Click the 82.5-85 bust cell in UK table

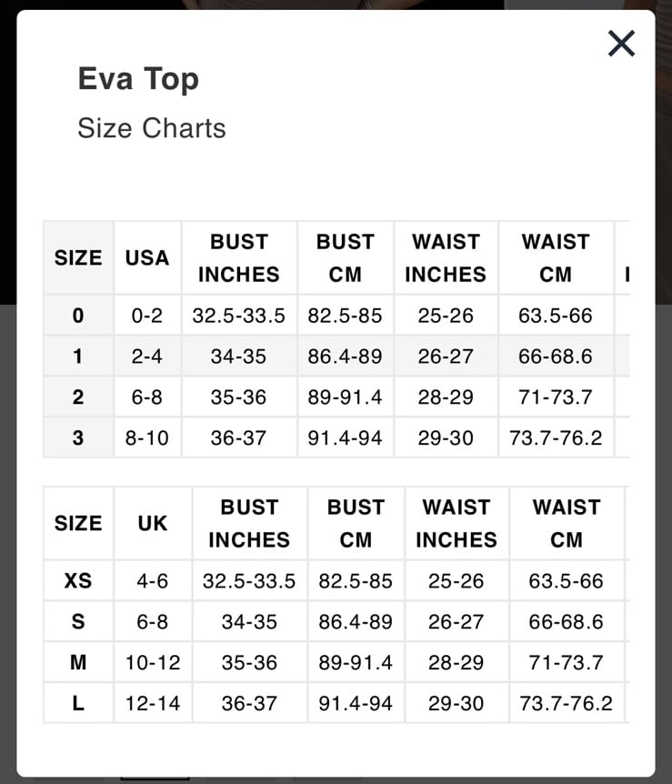(356, 580)
